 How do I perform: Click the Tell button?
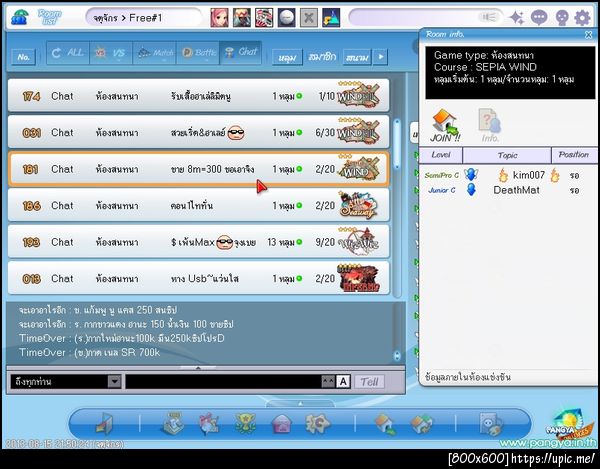(369, 381)
